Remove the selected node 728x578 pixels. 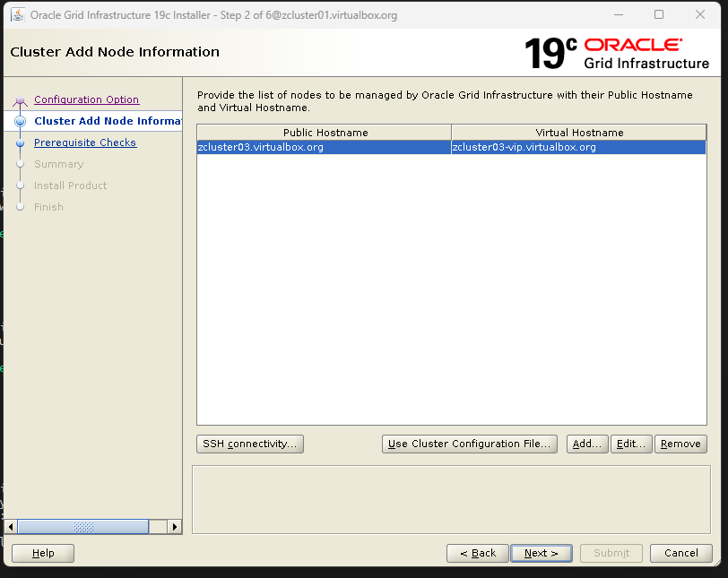pos(680,444)
